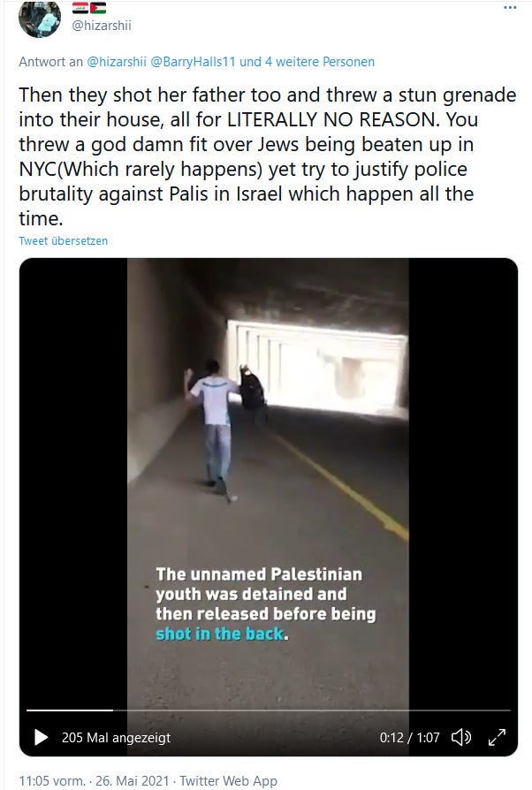Screen dimensions: 532x790
Task: Click the video caption text overlay
Action: click(265, 604)
